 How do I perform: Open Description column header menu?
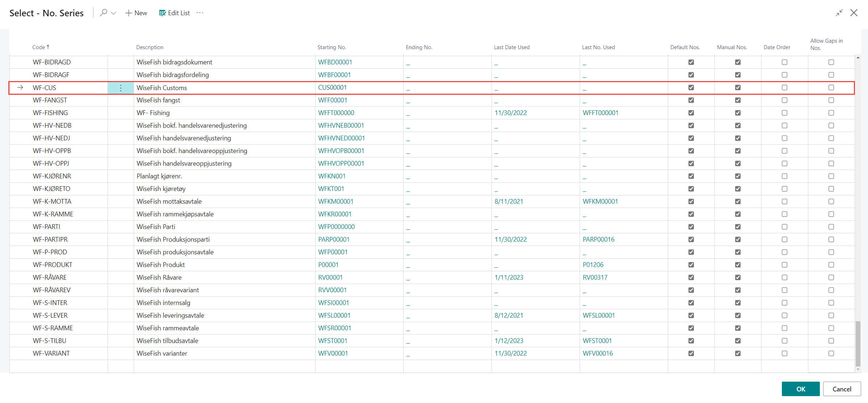[149, 47]
